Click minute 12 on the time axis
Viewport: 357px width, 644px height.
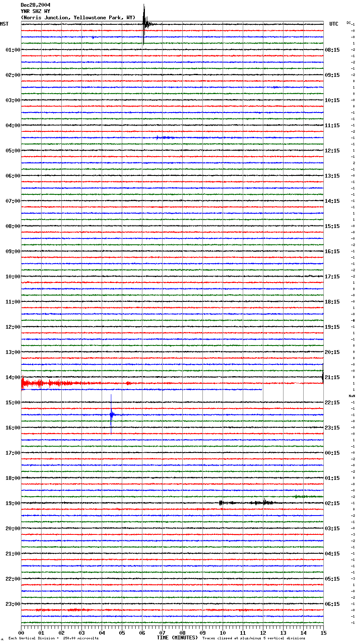click(x=263, y=633)
